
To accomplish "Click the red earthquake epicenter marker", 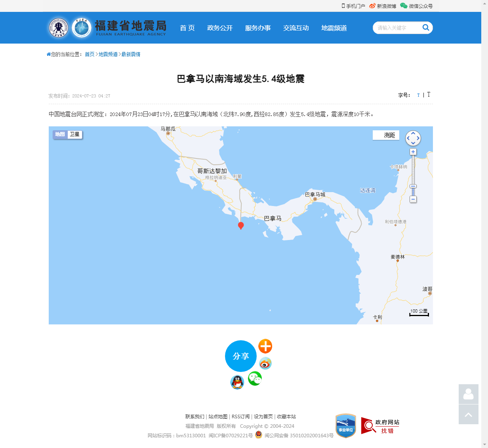I will pyautogui.click(x=240, y=225).
